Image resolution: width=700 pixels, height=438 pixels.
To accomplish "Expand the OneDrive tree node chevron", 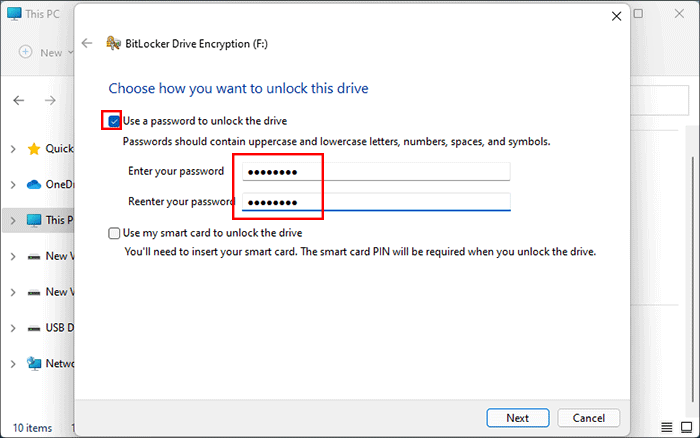I will point(12,184).
